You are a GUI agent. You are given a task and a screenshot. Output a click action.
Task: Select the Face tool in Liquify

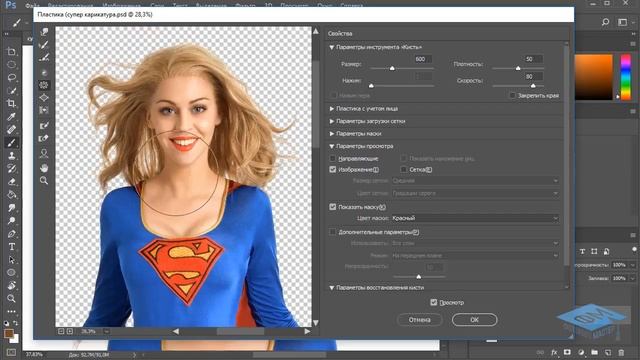coord(44,153)
